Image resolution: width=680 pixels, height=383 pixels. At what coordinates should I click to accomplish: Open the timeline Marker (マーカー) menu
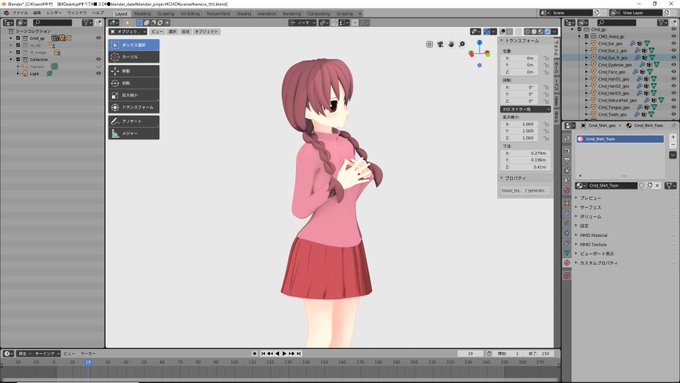coord(88,354)
